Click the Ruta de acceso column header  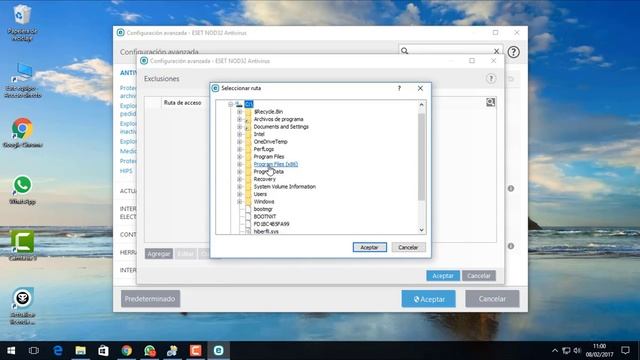pyautogui.click(x=182, y=103)
